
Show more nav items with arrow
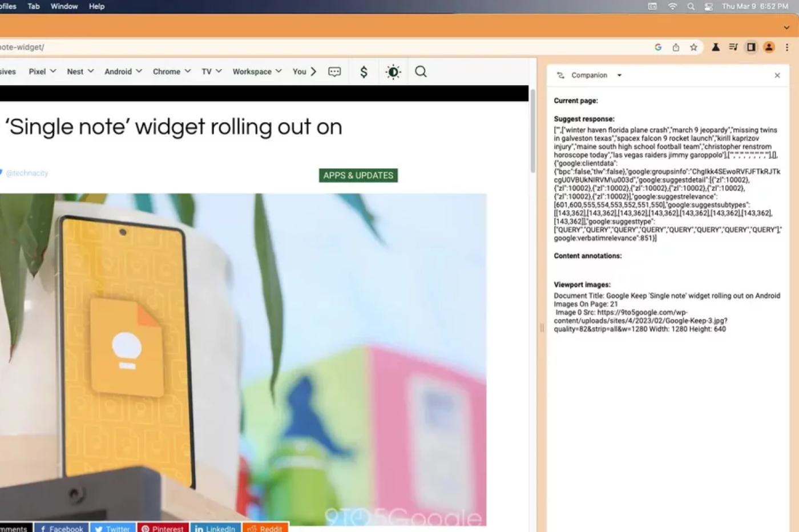313,71
